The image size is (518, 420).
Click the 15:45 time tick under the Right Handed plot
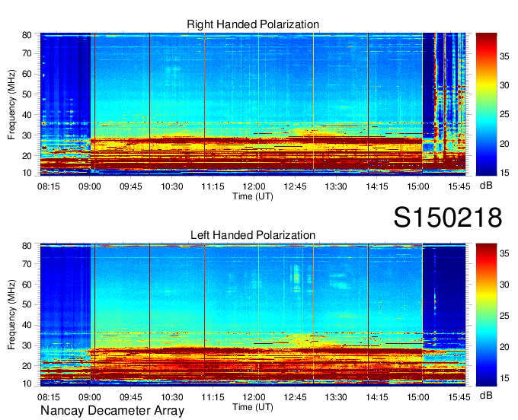point(459,186)
